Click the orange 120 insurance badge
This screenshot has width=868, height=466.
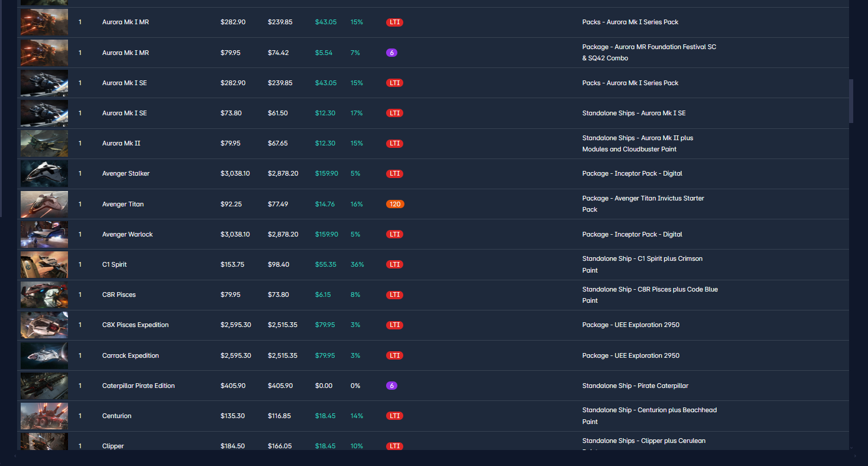click(x=395, y=204)
